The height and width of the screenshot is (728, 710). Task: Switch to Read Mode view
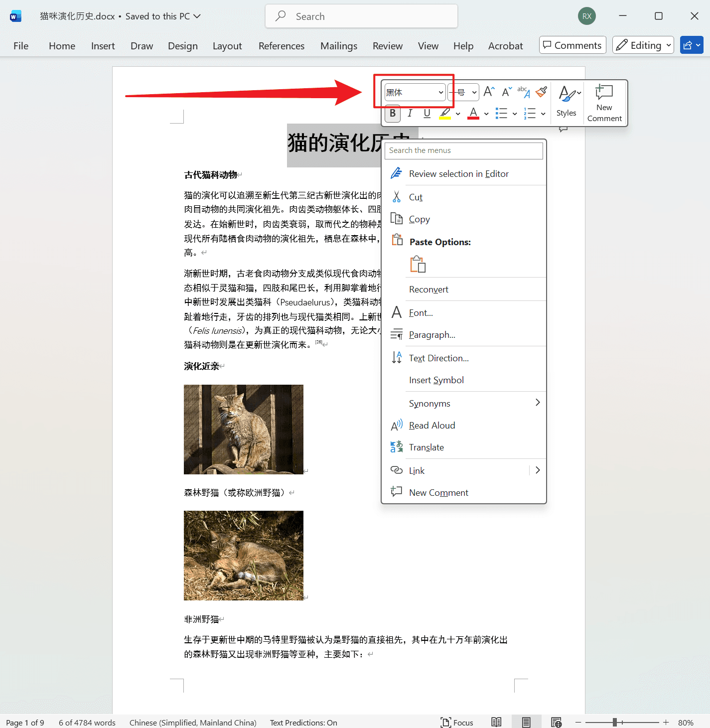tap(496, 722)
